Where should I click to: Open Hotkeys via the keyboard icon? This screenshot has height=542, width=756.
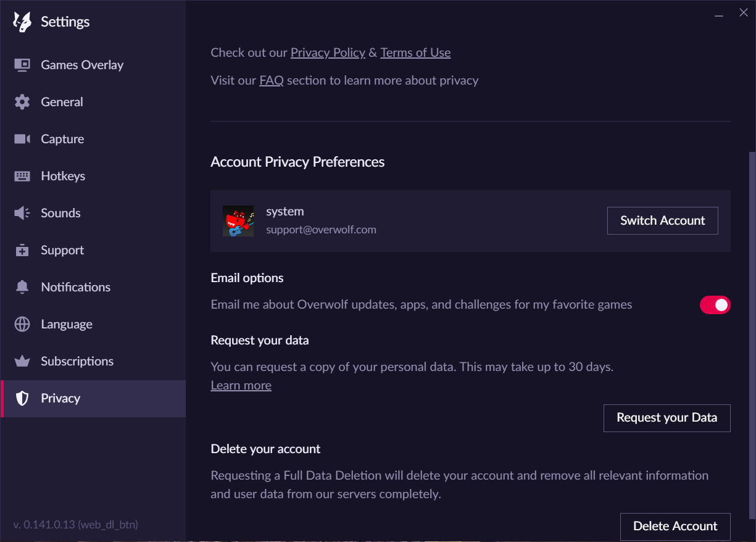click(22, 175)
